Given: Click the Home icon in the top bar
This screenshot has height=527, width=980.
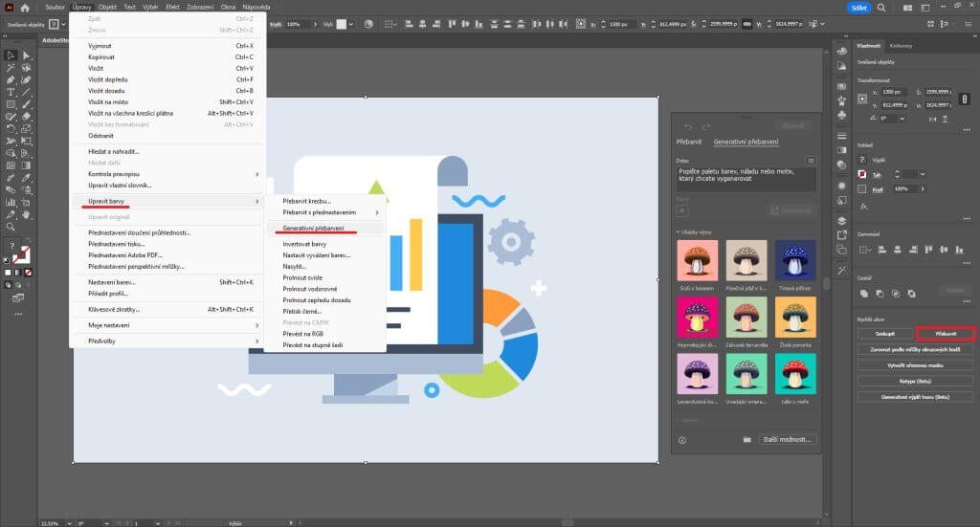Looking at the screenshot, I should tap(25, 8).
